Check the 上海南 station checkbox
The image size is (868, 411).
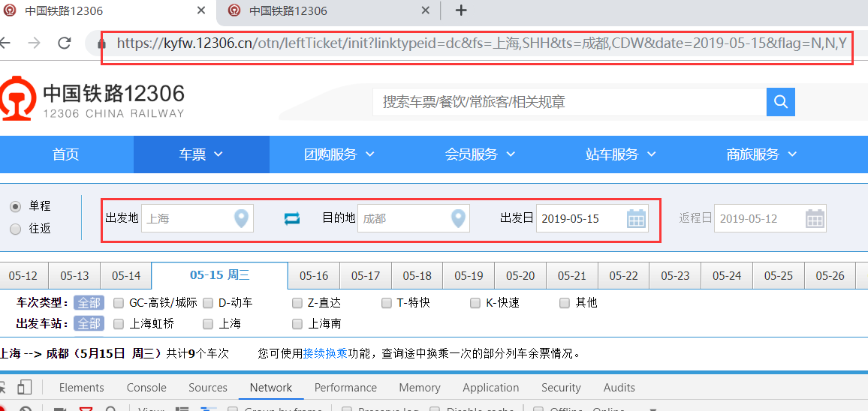pos(297,324)
